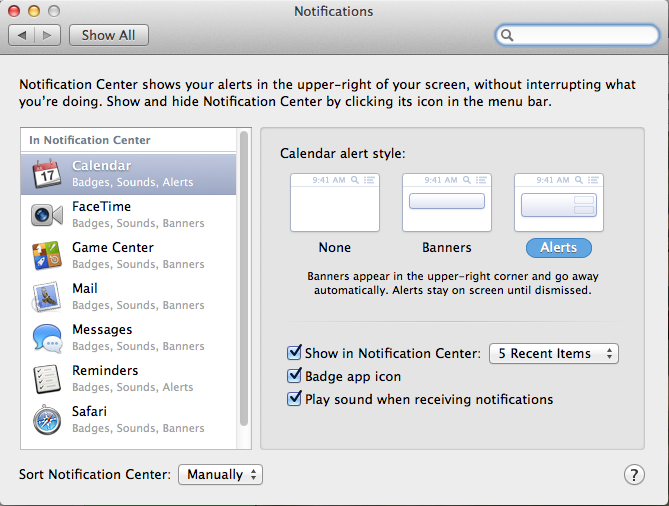Choose the Alerts alert style thumbnail
This screenshot has width=669, height=506.
(558, 202)
